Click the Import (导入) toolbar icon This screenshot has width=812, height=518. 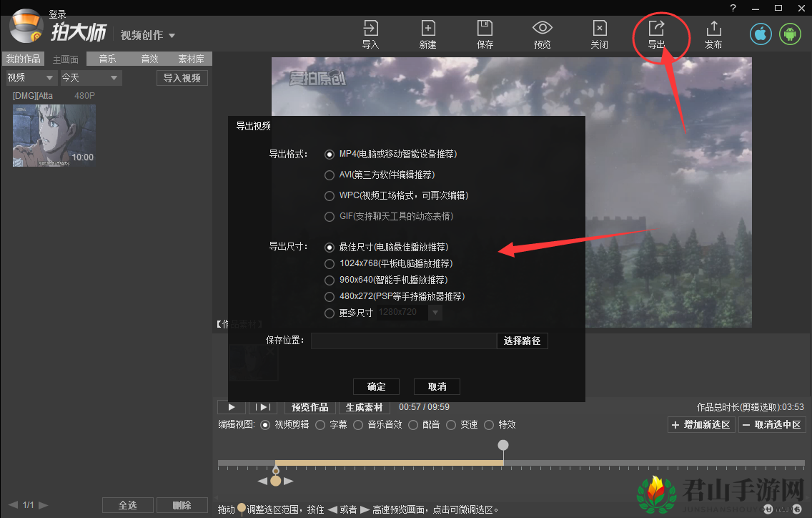(370, 34)
